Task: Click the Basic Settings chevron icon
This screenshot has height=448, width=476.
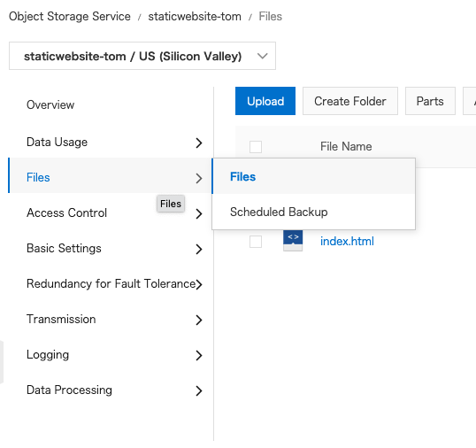Action: 199,249
